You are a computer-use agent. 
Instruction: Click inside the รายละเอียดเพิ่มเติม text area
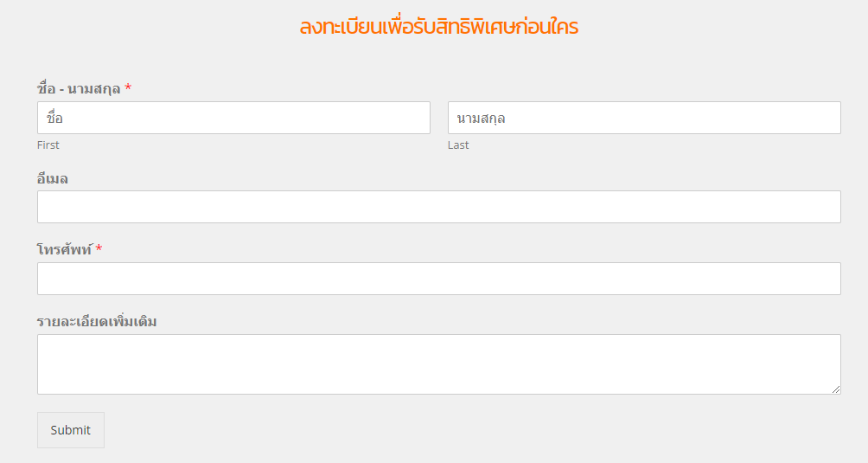click(x=438, y=363)
